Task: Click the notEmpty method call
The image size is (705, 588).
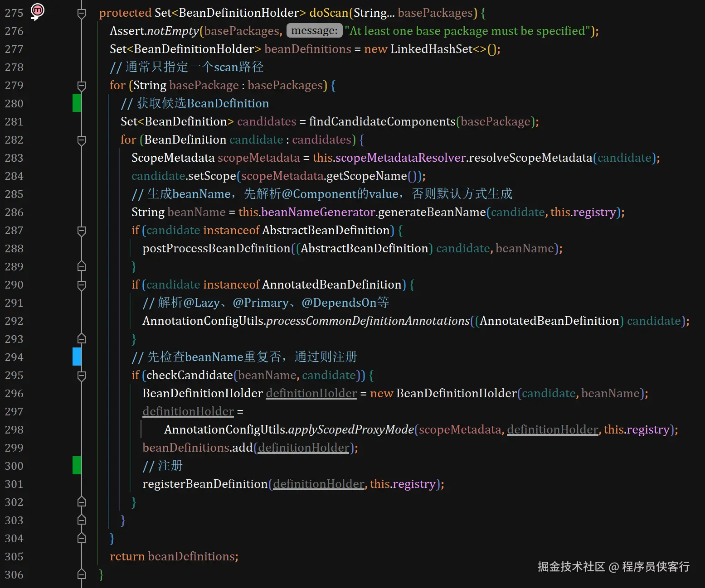Action: (x=173, y=31)
